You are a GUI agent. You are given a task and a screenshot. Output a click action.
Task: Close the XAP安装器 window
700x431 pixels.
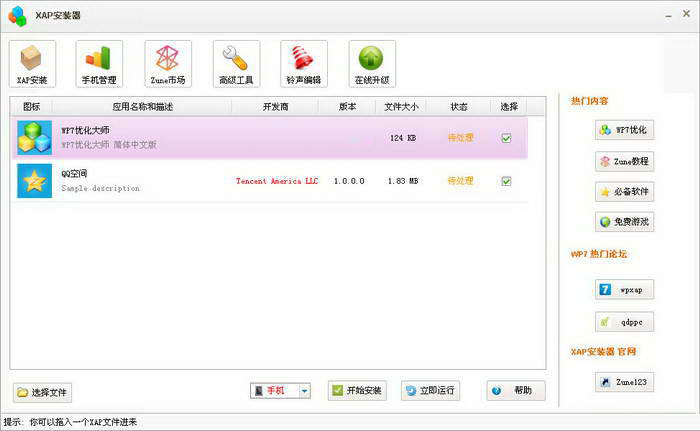tap(687, 14)
